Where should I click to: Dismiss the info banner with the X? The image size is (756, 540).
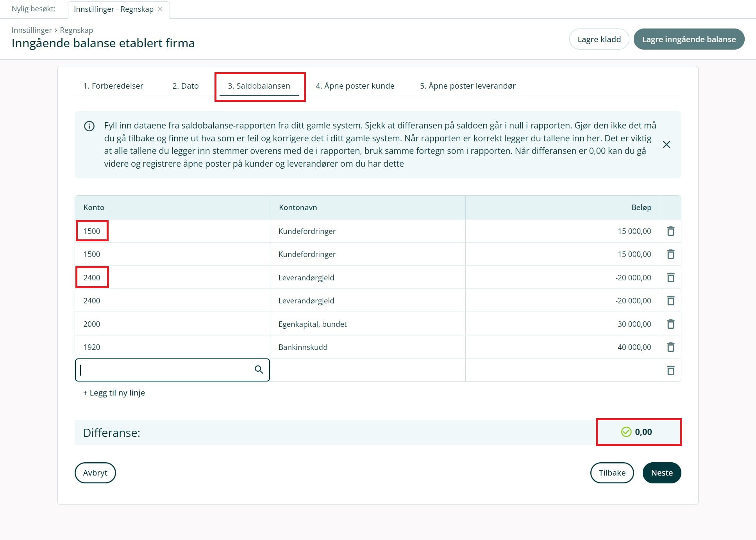coord(667,144)
